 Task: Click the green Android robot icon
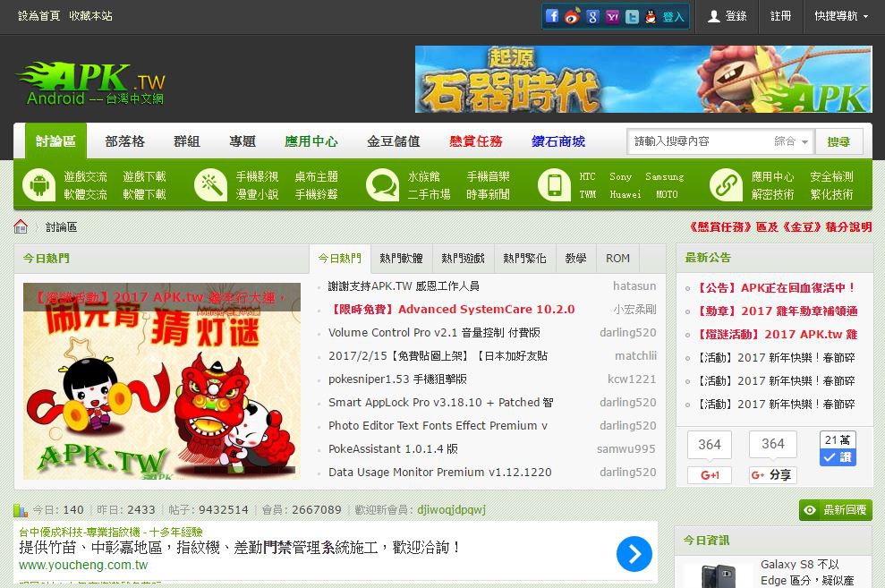(x=39, y=185)
